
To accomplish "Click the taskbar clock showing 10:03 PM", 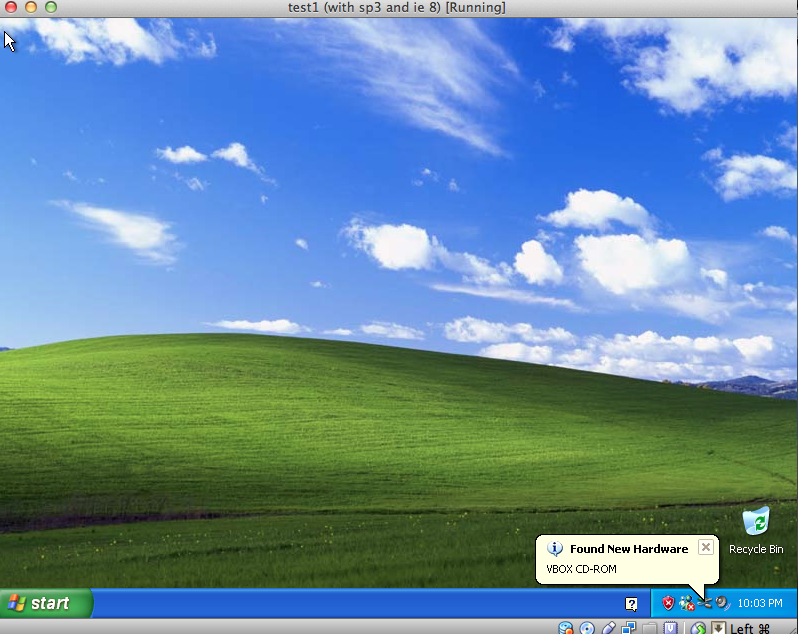I will coord(760,603).
